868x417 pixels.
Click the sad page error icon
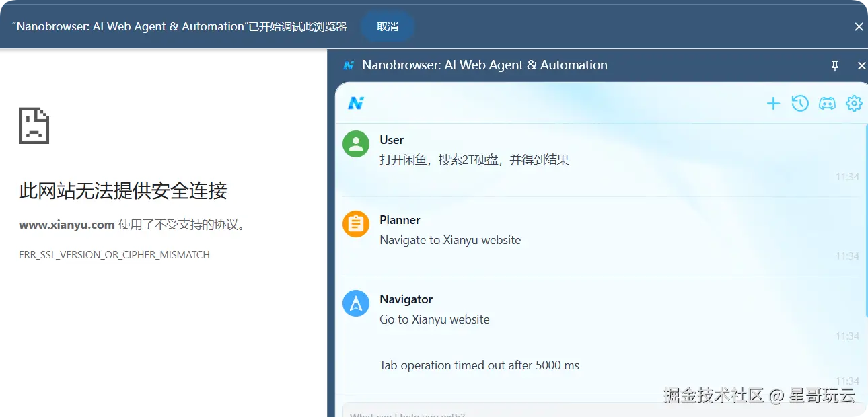(x=34, y=126)
